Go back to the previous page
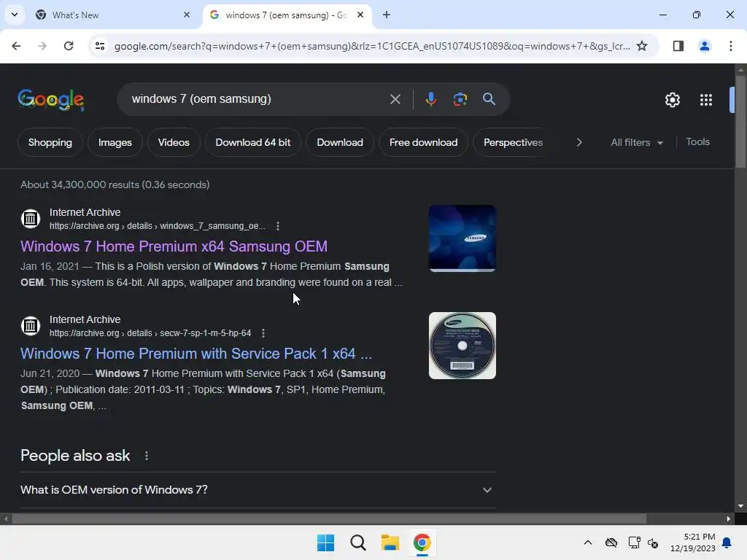This screenshot has width=747, height=560. pos(16,46)
